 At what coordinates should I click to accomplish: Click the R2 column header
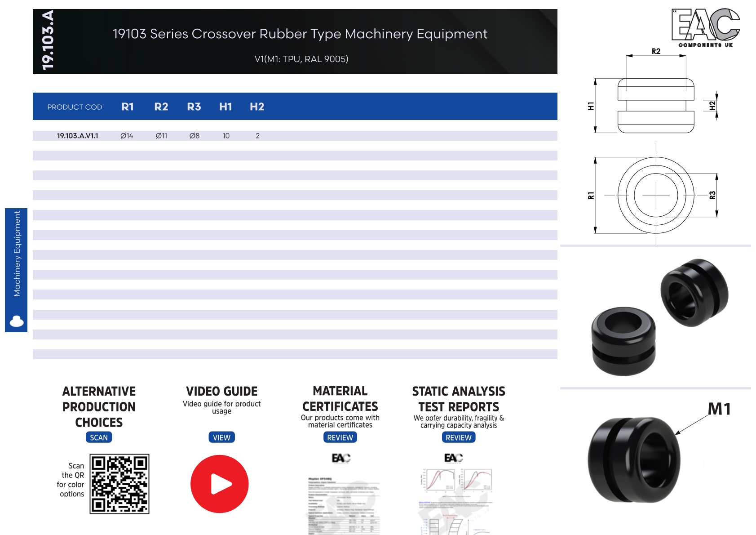(x=161, y=107)
